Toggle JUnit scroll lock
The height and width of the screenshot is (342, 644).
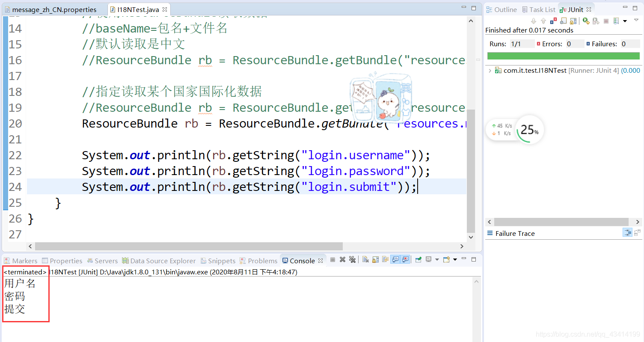[573, 21]
